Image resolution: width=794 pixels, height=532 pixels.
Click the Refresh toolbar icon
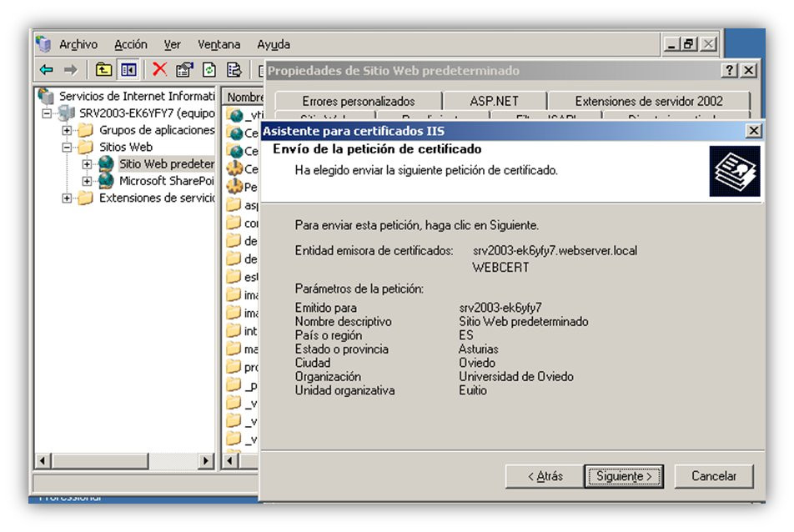(209, 69)
